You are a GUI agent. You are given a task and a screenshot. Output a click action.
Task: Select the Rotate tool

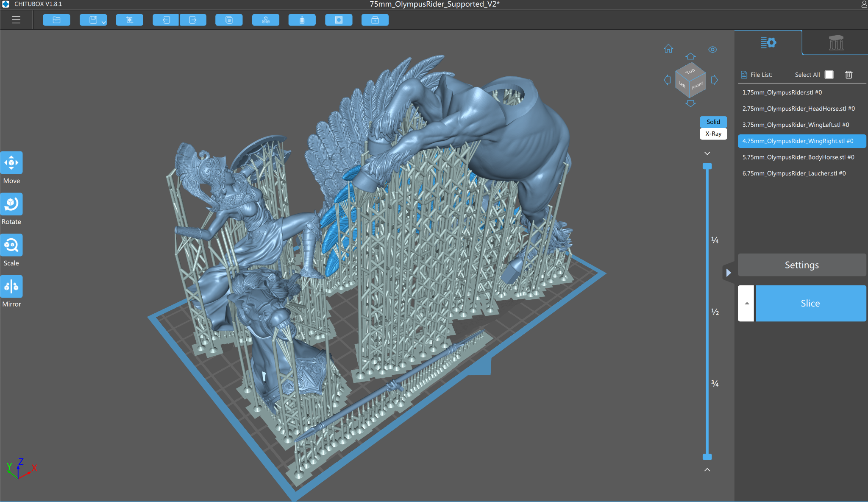click(11, 204)
